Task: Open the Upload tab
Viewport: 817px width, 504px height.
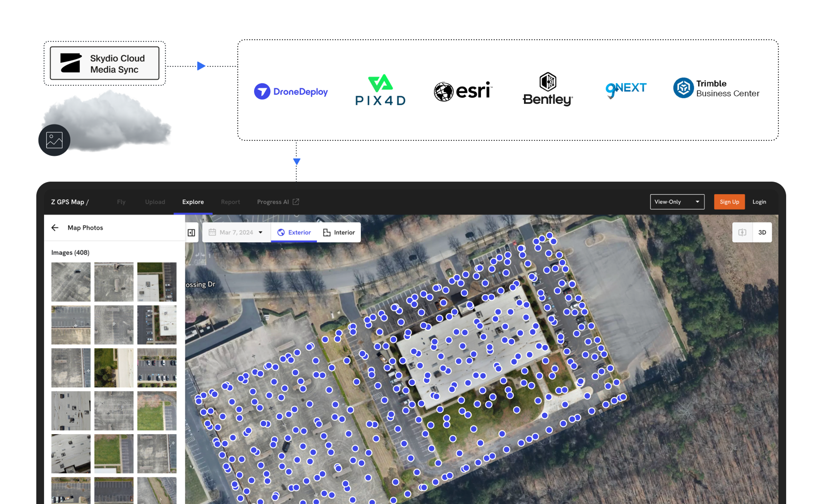Action: 155,202
